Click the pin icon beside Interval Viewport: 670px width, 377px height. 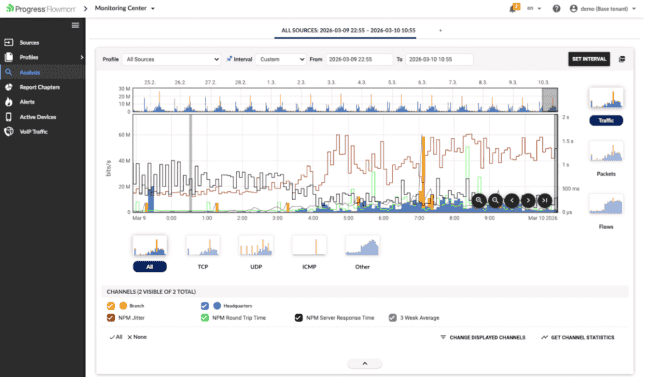pos(229,59)
